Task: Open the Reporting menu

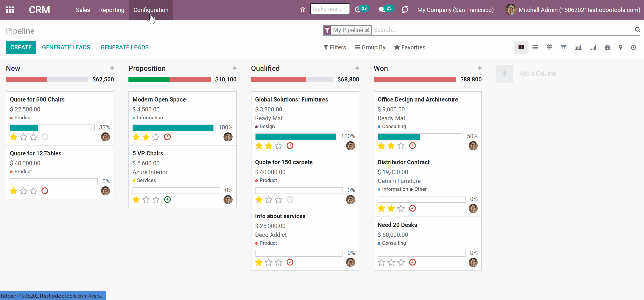Action: pyautogui.click(x=112, y=10)
